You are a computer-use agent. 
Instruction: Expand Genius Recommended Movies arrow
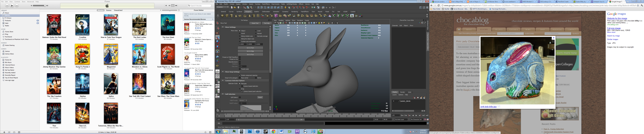[213, 19]
